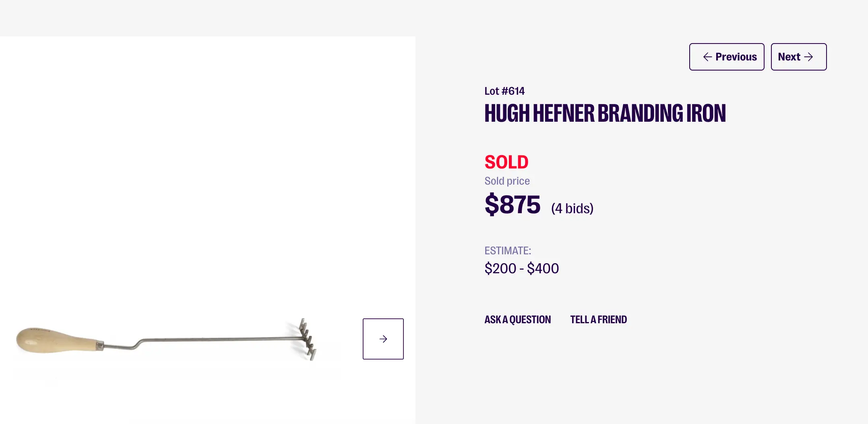Click the red SOLD status text
Image resolution: width=868 pixels, height=424 pixels.
tap(506, 162)
